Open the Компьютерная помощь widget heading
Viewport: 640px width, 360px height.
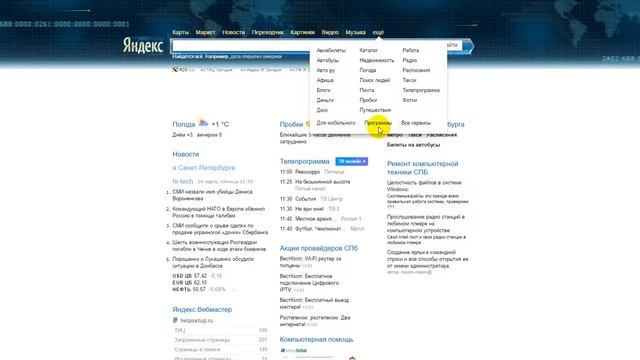point(316,340)
